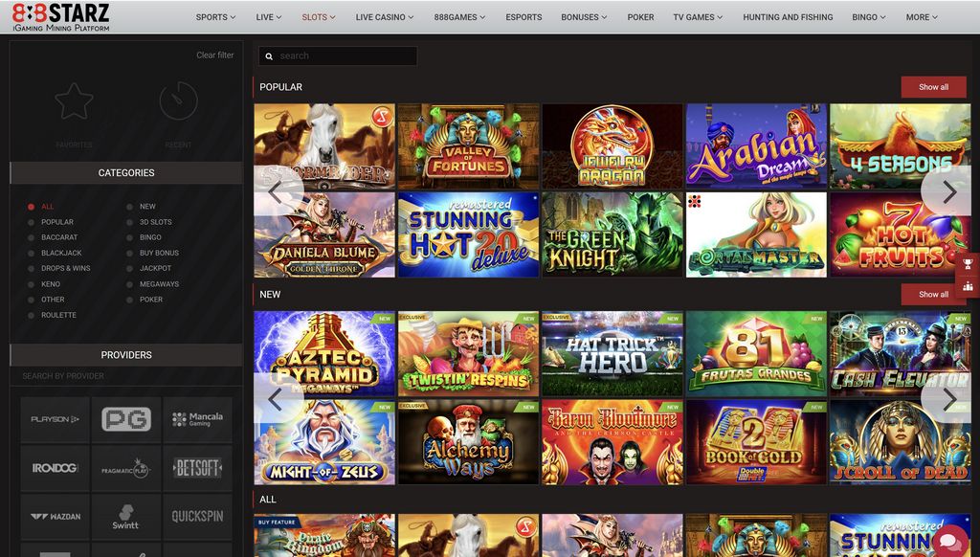980x557 pixels.
Task: Click the BETSOFT provider logo
Action: click(197, 468)
